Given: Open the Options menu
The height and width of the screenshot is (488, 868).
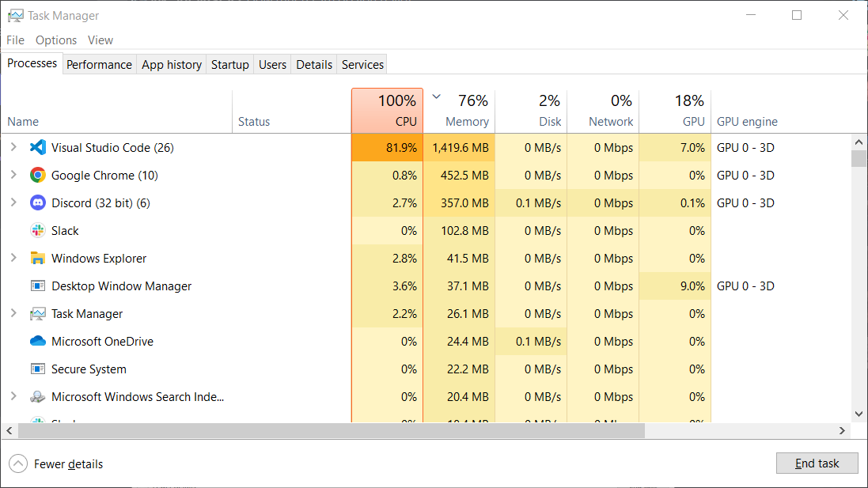Looking at the screenshot, I should (56, 40).
